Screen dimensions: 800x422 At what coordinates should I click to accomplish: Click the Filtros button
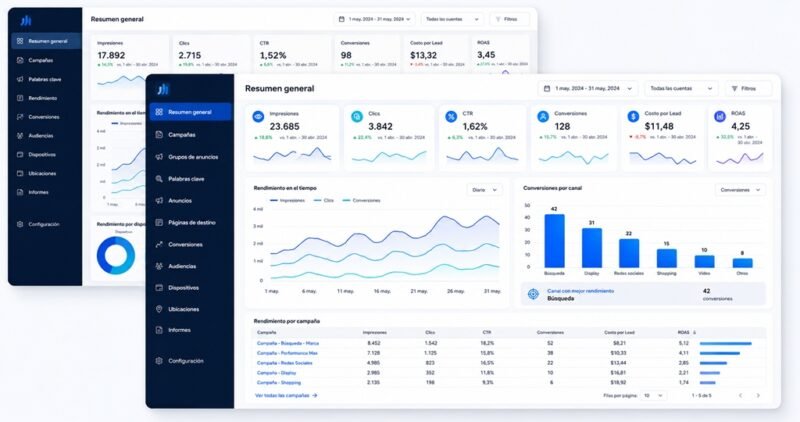point(748,88)
